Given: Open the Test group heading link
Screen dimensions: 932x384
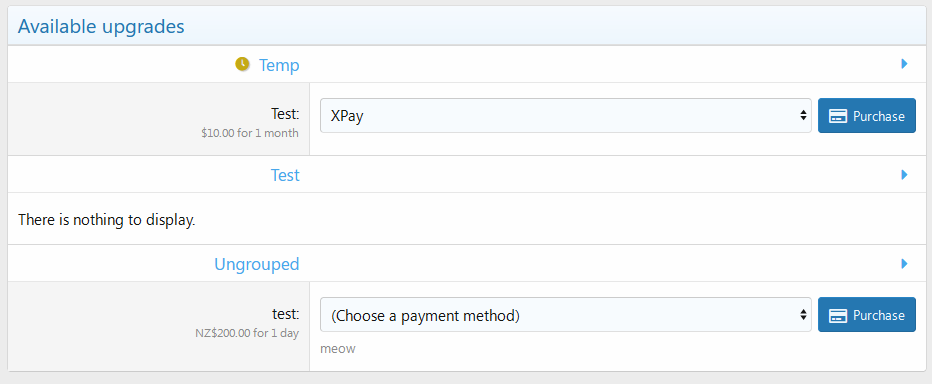Looking at the screenshot, I should [285, 175].
